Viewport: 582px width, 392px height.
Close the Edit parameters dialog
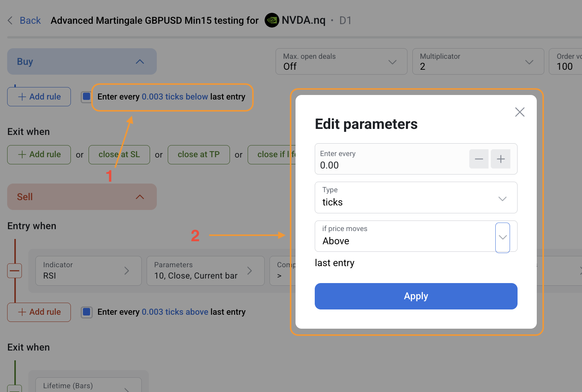click(520, 112)
